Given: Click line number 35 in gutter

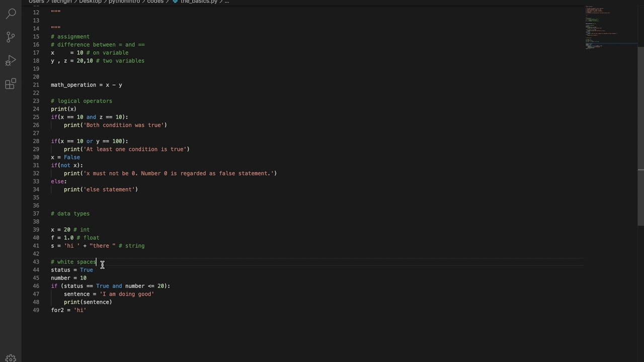Looking at the screenshot, I should point(36,198).
